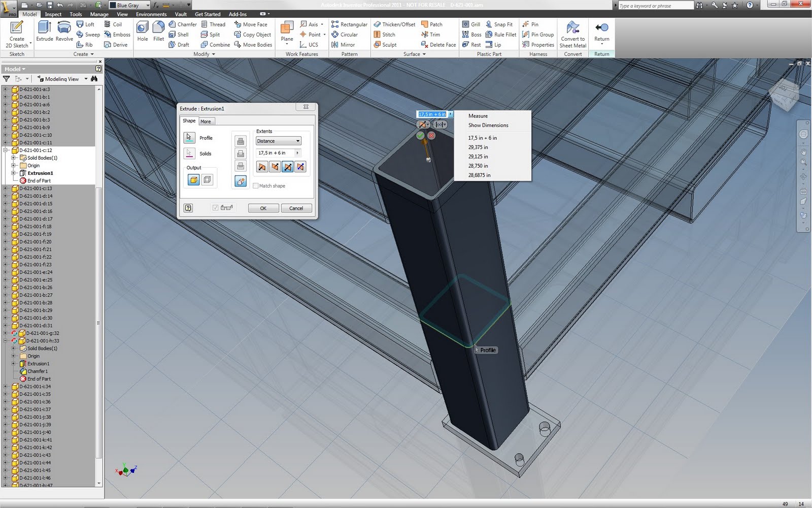The width and height of the screenshot is (812, 508).
Task: Enable the Match shape checkbox
Action: [x=256, y=185]
